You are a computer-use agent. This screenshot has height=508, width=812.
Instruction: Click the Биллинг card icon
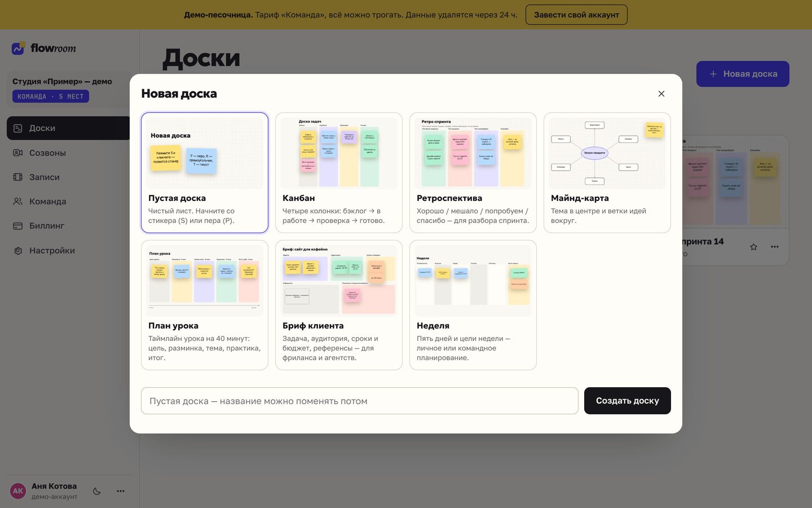pyautogui.click(x=18, y=226)
